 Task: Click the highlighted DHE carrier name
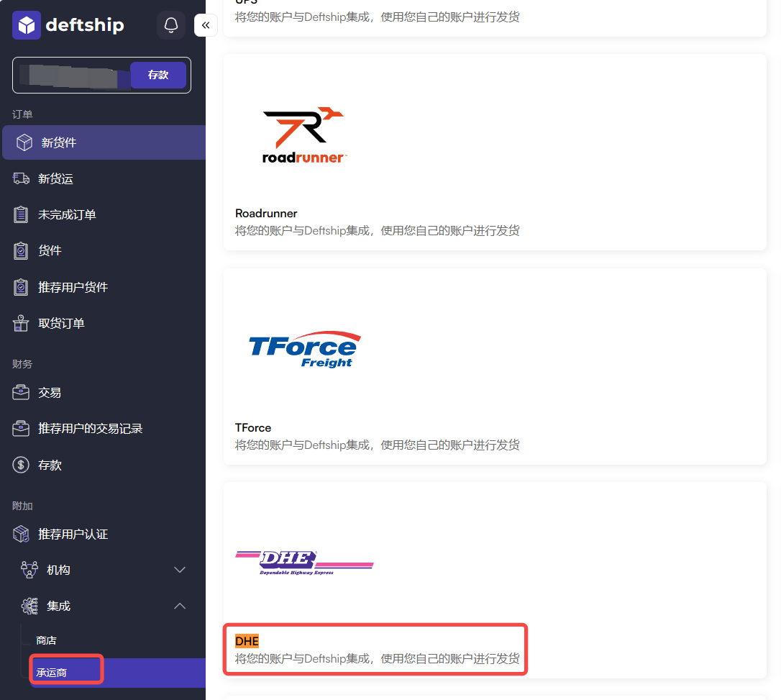[247, 641]
